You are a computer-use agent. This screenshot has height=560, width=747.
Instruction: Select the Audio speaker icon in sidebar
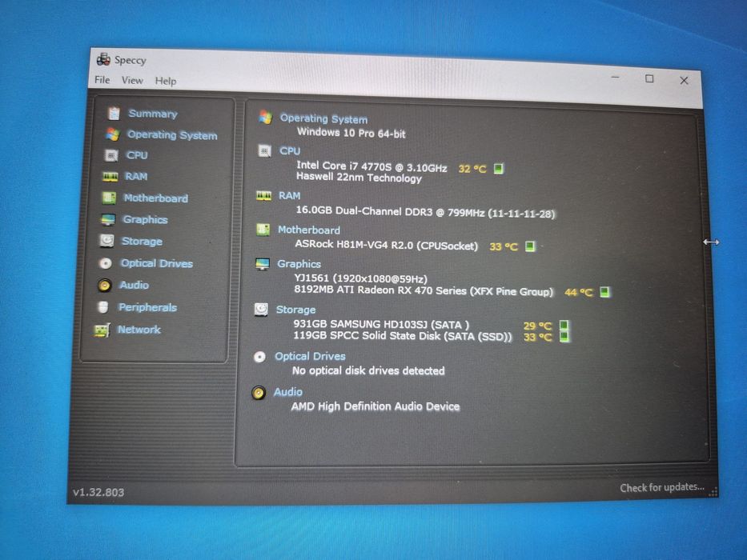point(104,286)
